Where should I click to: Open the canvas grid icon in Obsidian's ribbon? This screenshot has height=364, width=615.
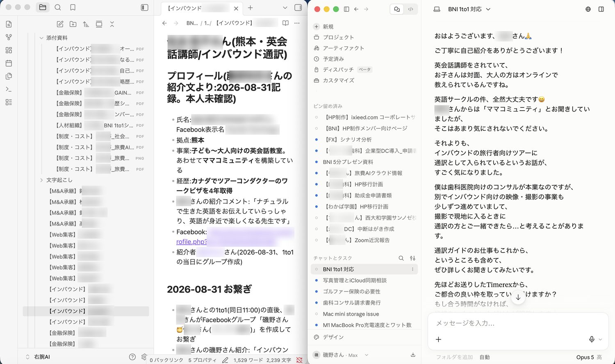[9, 50]
